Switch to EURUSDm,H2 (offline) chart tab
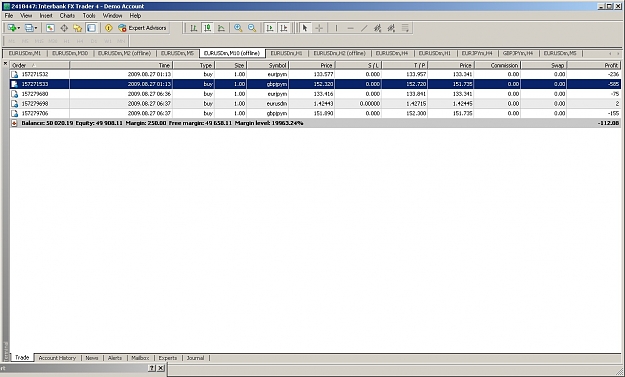 (339, 53)
